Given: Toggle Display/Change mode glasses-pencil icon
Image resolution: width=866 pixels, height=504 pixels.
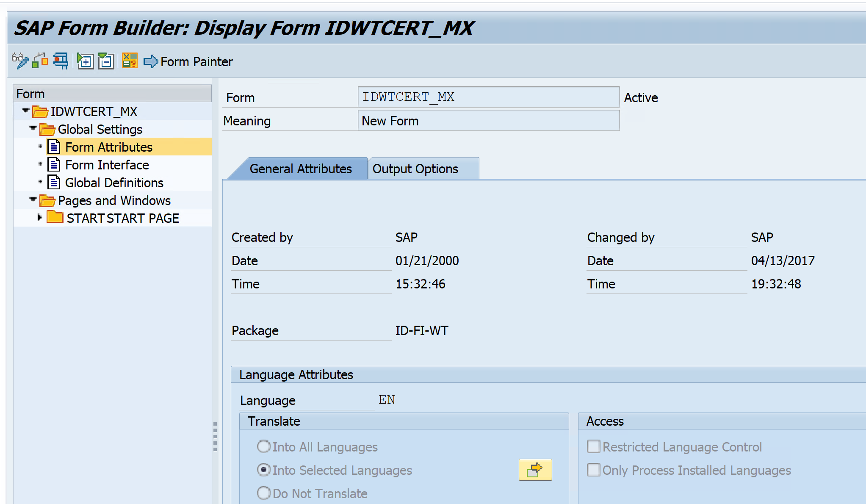Looking at the screenshot, I should (x=20, y=61).
